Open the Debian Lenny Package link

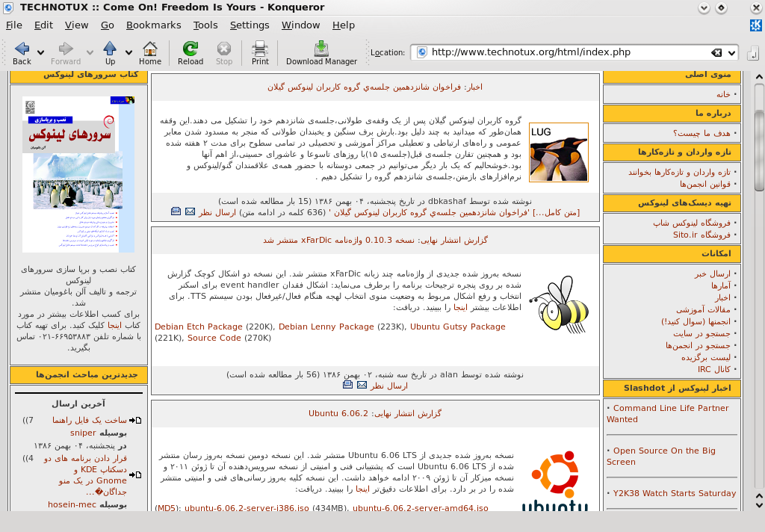(326, 327)
